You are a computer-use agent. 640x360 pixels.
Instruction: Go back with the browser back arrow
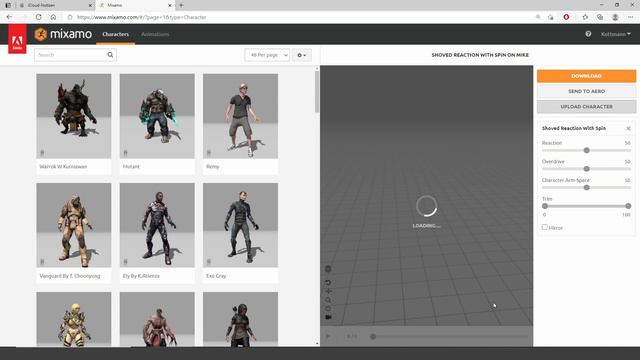[9, 17]
